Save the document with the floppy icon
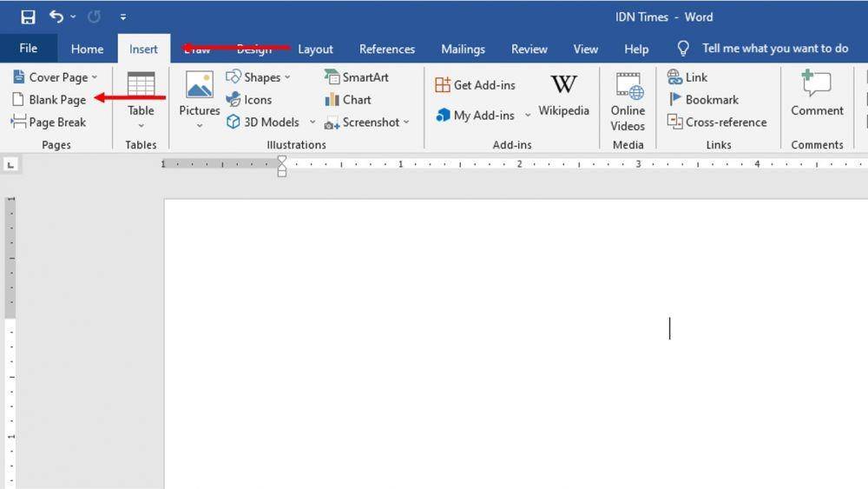 point(28,17)
